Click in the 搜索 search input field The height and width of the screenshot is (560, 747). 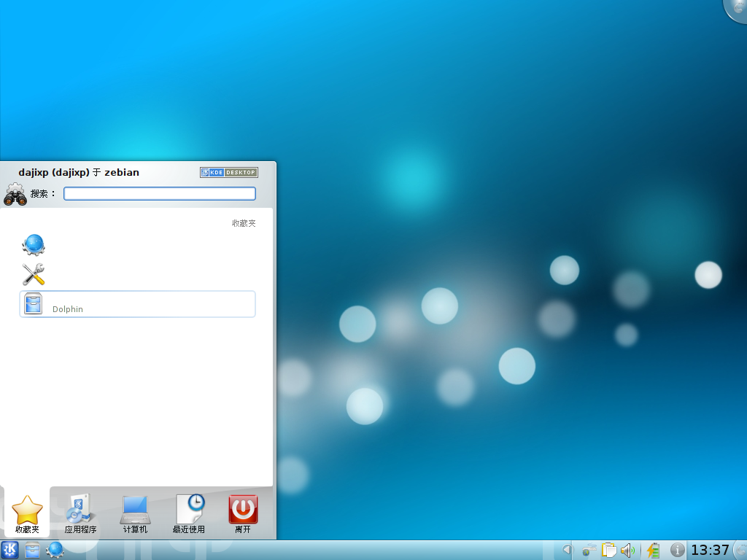click(x=160, y=193)
